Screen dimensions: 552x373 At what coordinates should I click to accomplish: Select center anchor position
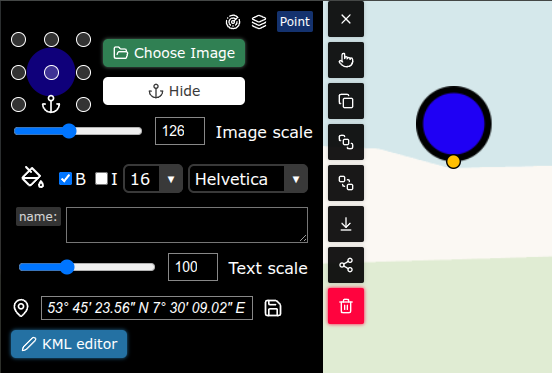51,72
